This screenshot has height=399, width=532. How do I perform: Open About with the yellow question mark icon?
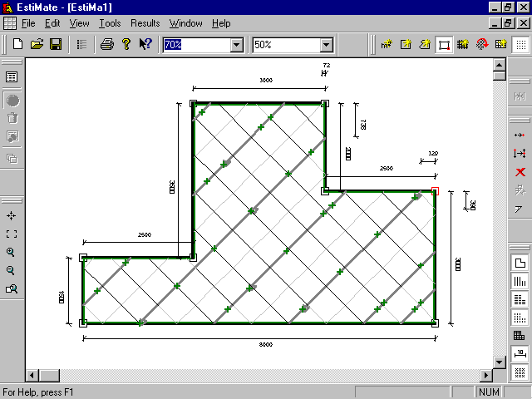126,44
